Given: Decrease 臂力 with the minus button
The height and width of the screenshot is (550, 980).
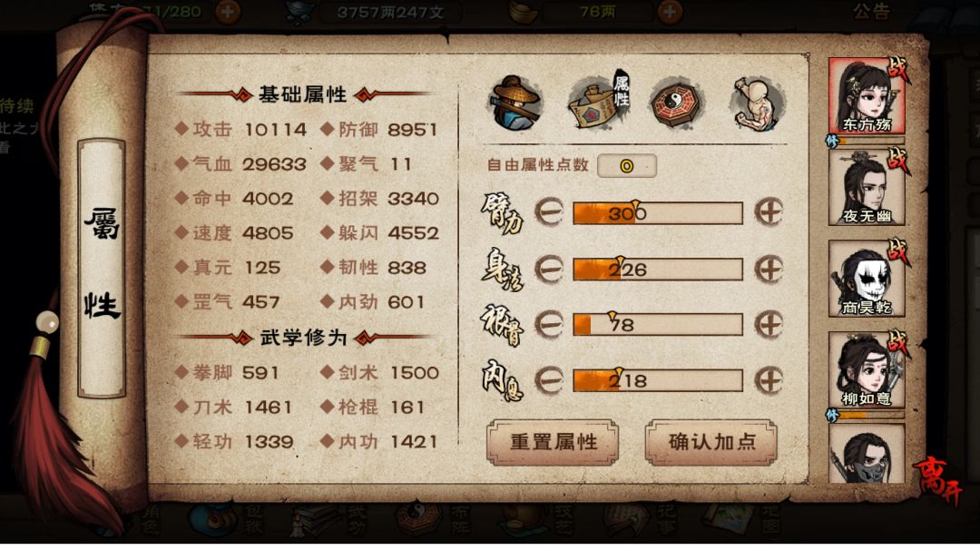Looking at the screenshot, I should [x=549, y=212].
